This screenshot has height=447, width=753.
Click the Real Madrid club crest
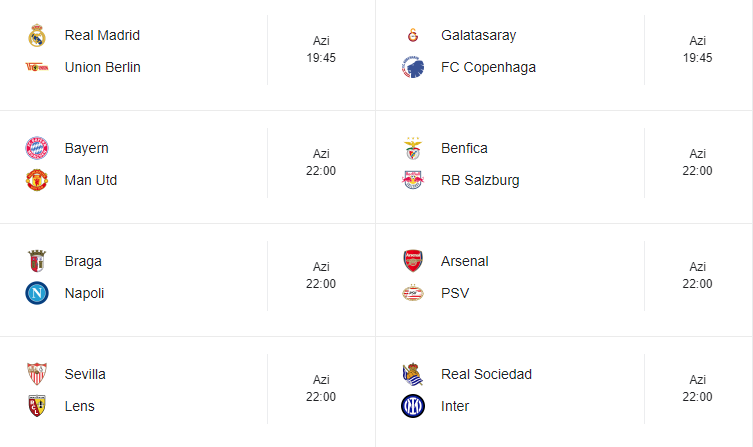click(x=37, y=36)
